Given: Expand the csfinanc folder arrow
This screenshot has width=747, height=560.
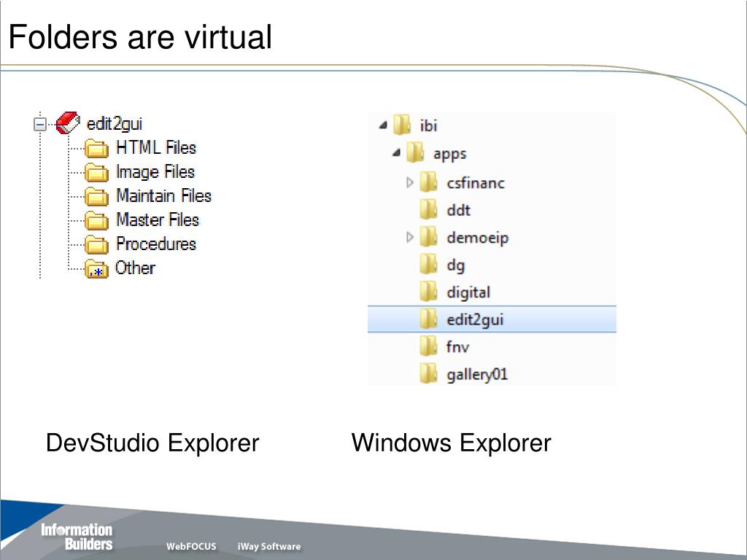Looking at the screenshot, I should 410,182.
